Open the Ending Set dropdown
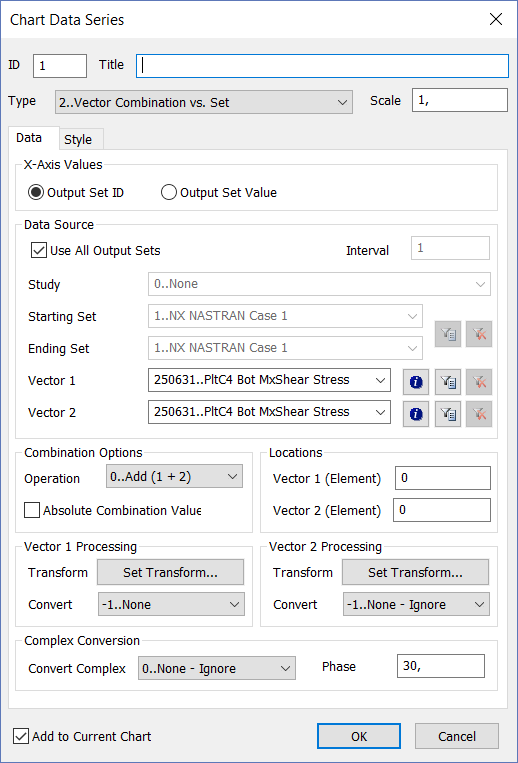The image size is (518, 763). (x=286, y=348)
